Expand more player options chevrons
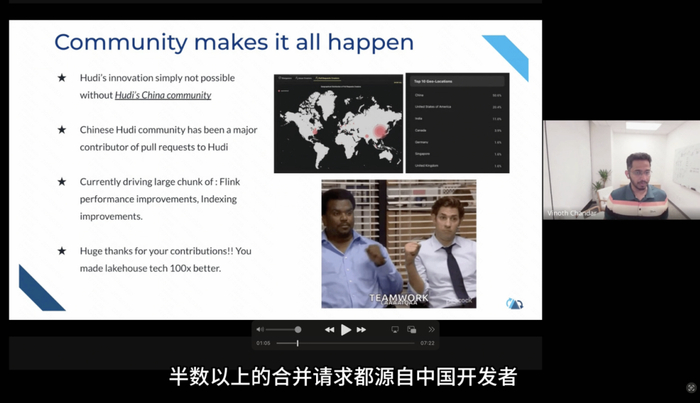 [x=431, y=330]
